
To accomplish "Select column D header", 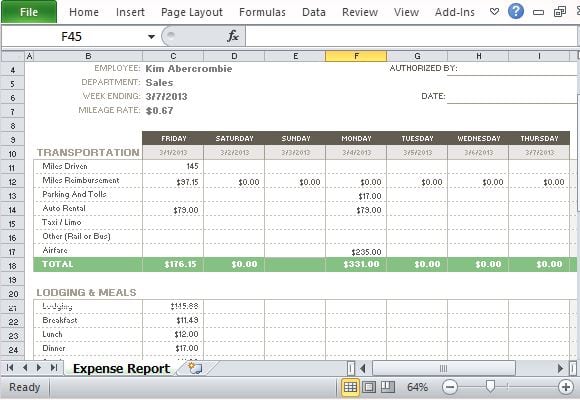I will (x=234, y=56).
